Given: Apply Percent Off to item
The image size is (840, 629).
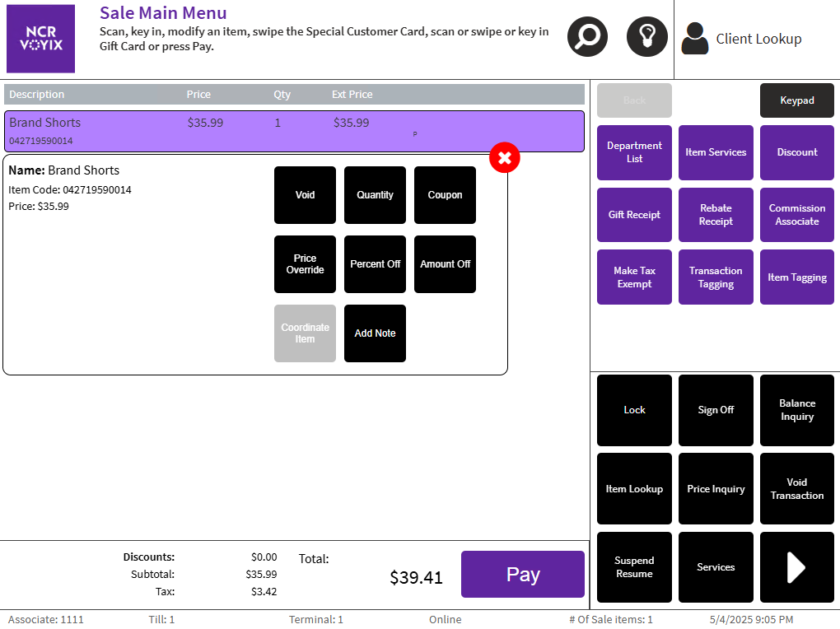Looking at the screenshot, I should pos(375,264).
